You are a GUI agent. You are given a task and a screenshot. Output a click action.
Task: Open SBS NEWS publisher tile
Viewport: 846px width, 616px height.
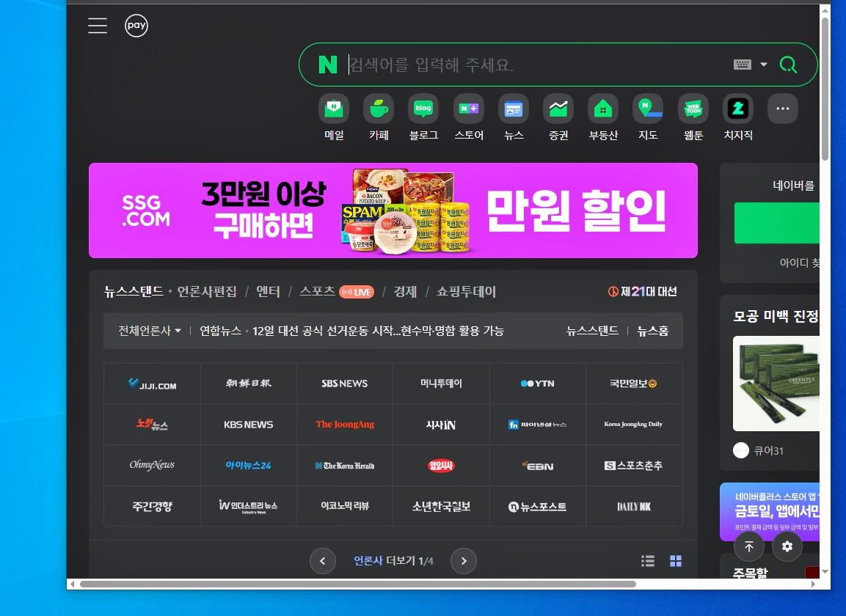coord(345,384)
